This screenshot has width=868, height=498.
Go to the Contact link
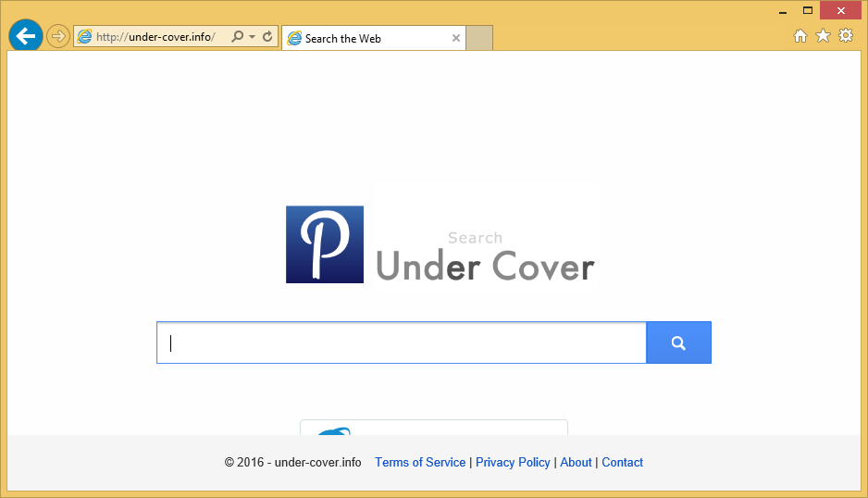point(622,462)
